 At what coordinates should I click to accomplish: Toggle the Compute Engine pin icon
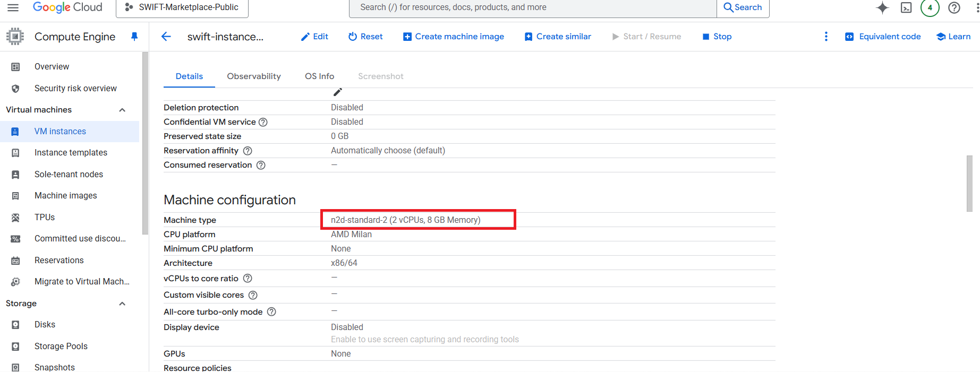click(x=134, y=37)
